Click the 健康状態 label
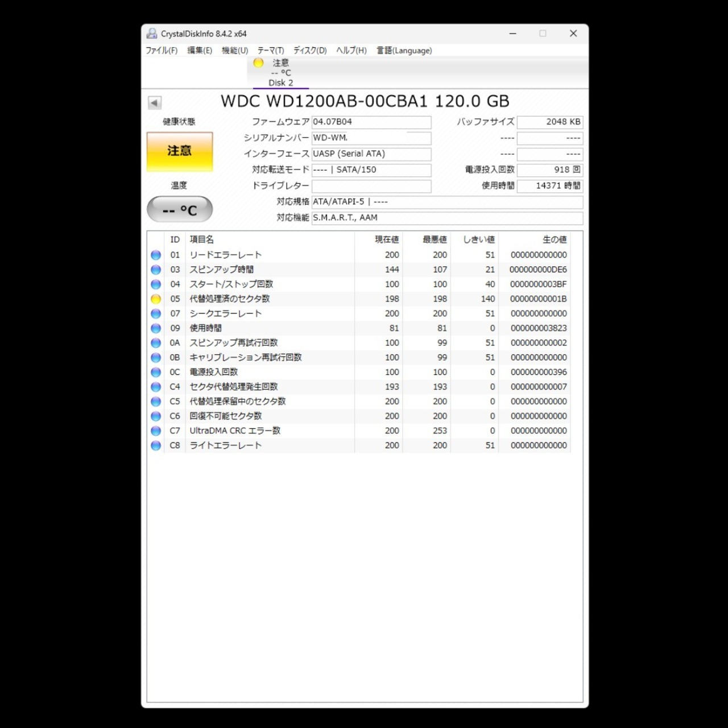Image resolution: width=728 pixels, height=728 pixels. (x=179, y=122)
